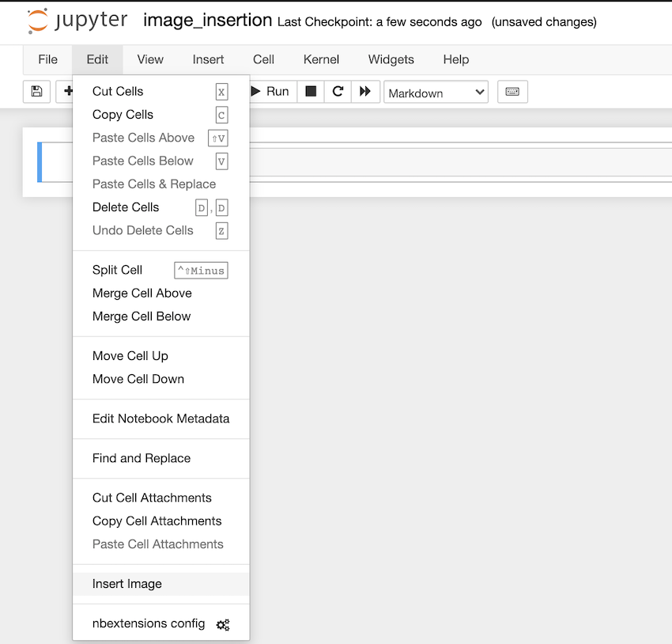Click the Jupyter logo

(77, 20)
